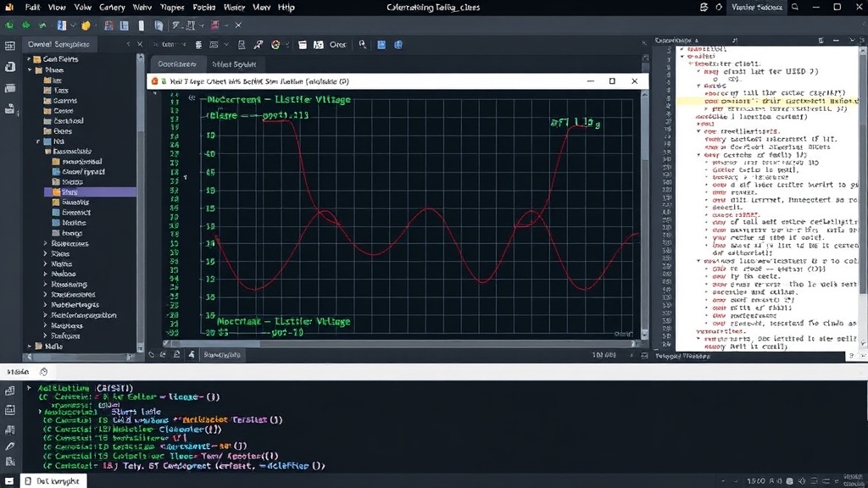Click the trash icon in the right panel header
Screen dimensions: 868x488
[821, 41]
